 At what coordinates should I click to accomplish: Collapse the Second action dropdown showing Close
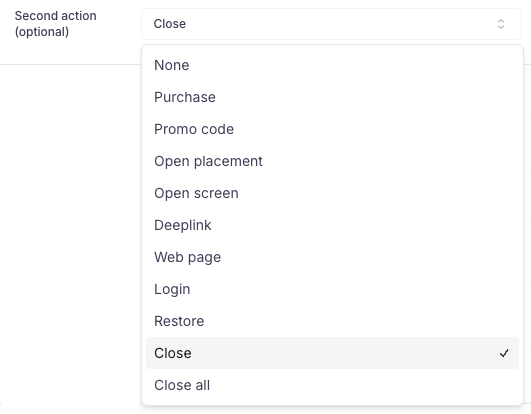click(331, 24)
